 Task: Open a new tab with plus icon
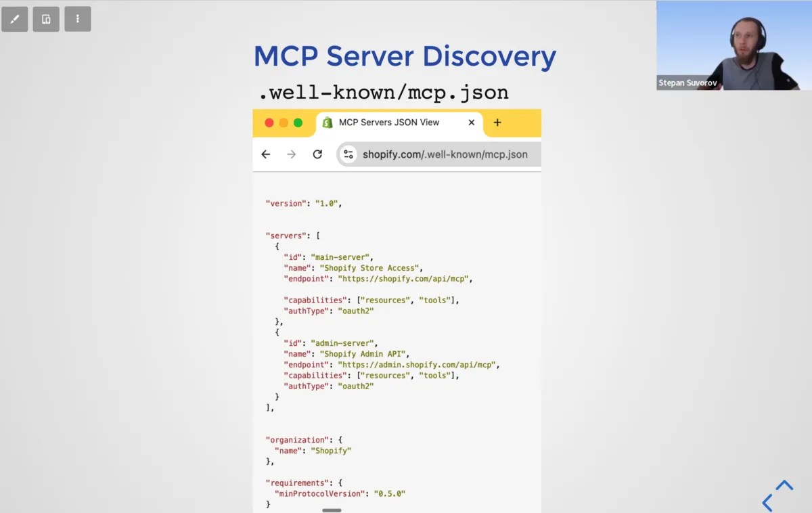click(x=497, y=122)
